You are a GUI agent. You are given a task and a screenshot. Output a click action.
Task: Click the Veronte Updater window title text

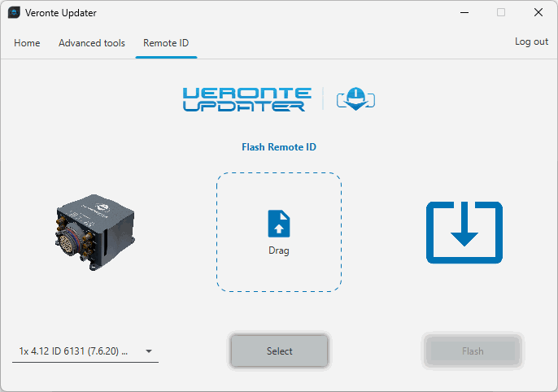tap(61, 13)
